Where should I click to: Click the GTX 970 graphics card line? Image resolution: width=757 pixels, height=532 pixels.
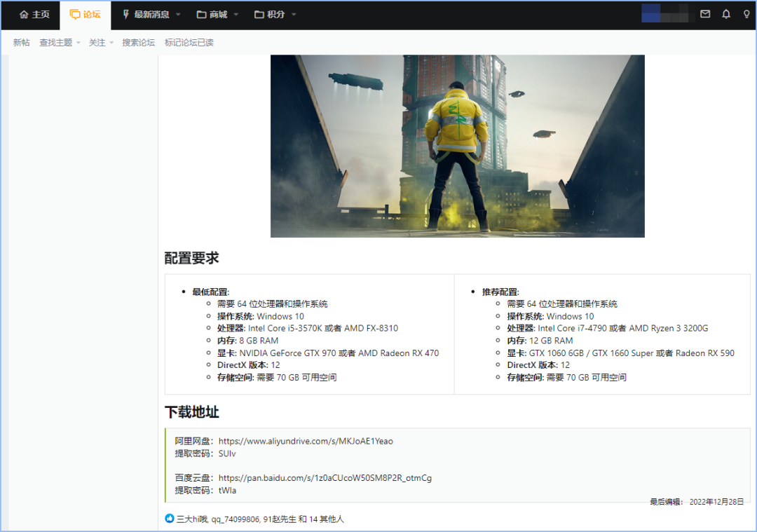click(328, 353)
